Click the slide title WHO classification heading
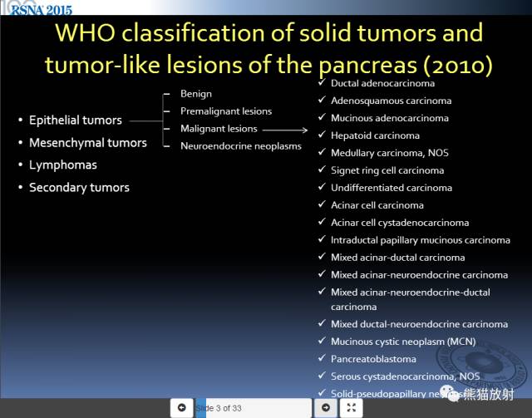The height and width of the screenshot is (418, 532). (x=268, y=48)
